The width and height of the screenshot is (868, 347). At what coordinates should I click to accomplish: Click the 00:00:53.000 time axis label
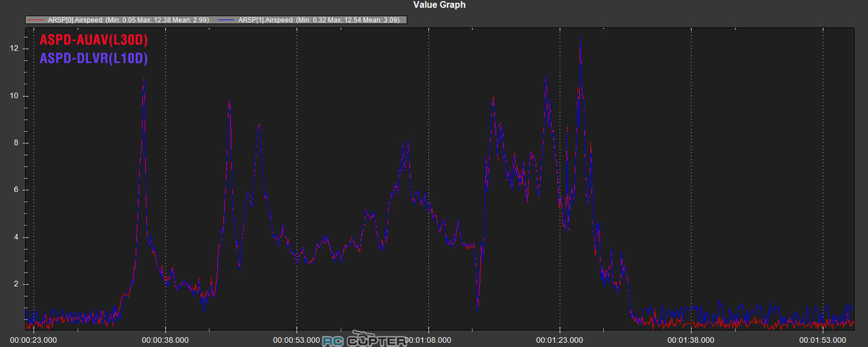point(297,340)
